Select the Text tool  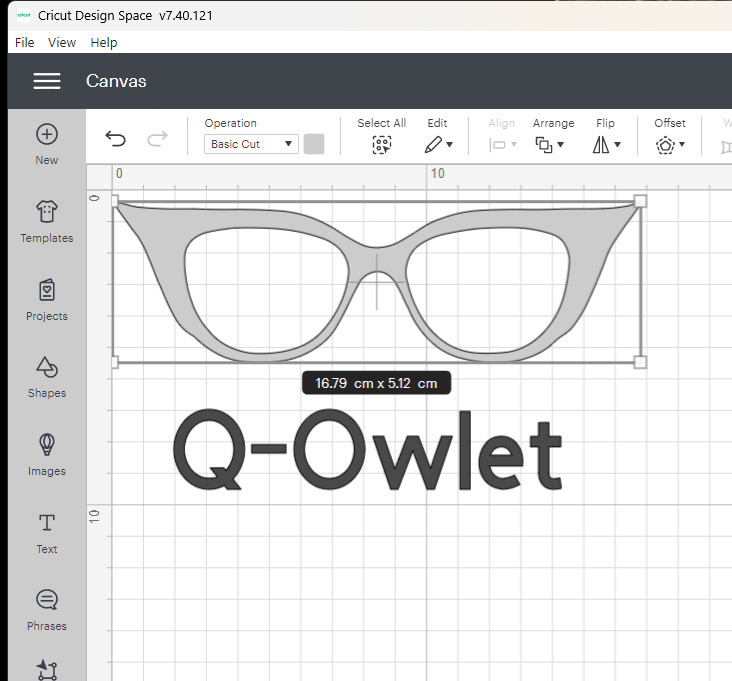click(47, 523)
